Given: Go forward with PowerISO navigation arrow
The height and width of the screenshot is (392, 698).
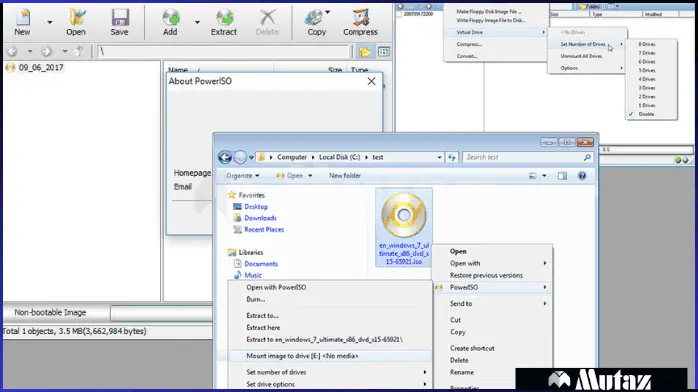Looking at the screenshot, I should pyautogui.click(x=46, y=51).
